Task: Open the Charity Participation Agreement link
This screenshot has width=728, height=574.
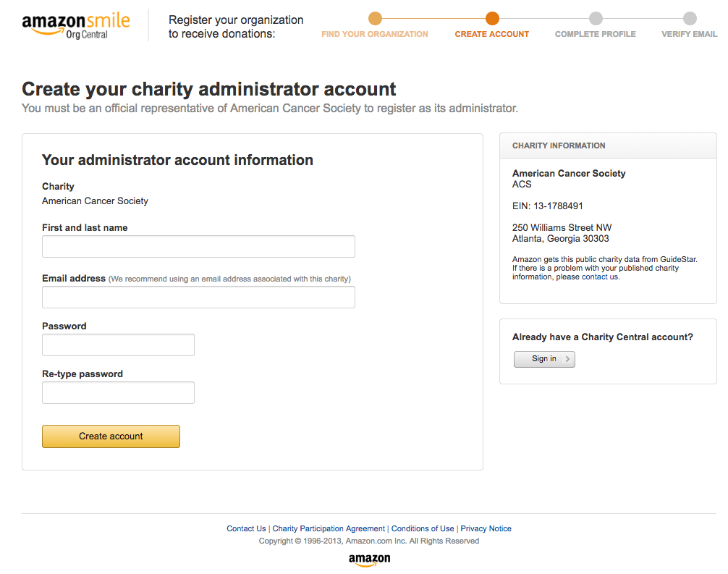Action: pos(329,528)
